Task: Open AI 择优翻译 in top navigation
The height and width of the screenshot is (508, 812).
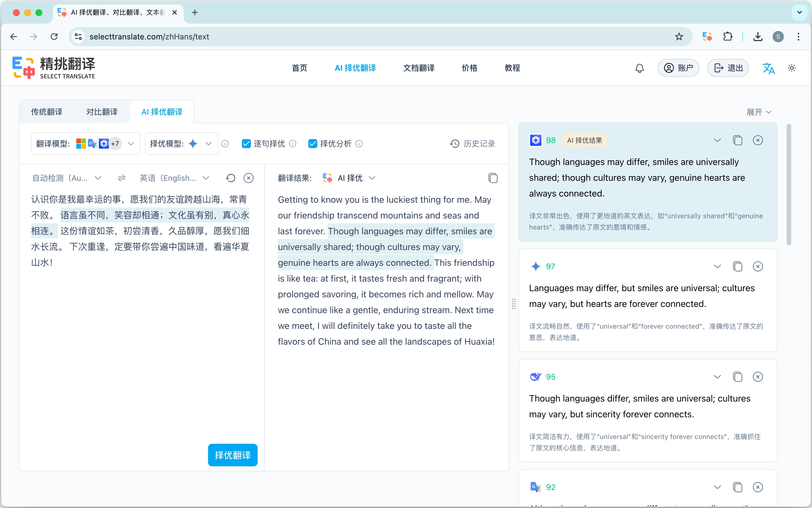Action: pyautogui.click(x=355, y=68)
